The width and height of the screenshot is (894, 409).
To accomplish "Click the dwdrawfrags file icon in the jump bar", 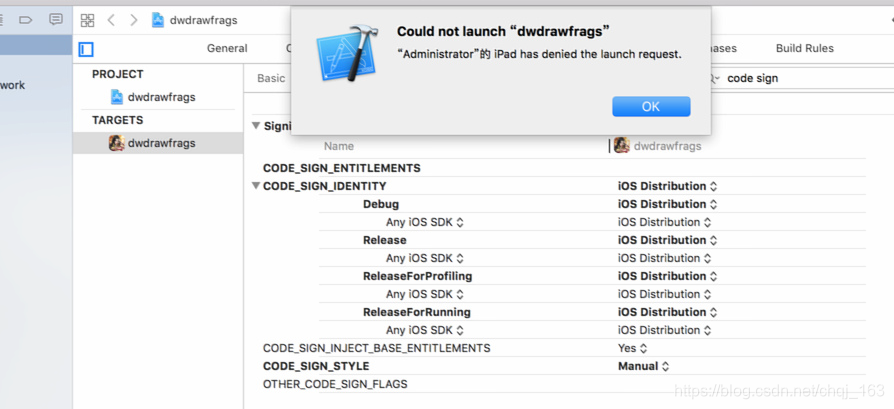I will coord(158,21).
